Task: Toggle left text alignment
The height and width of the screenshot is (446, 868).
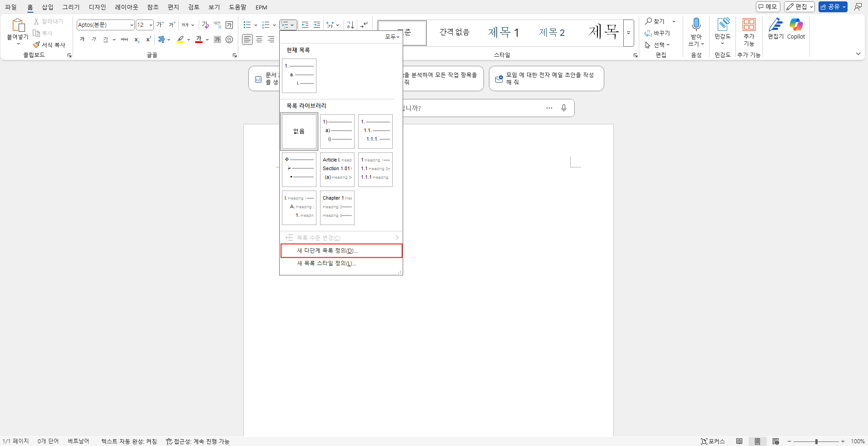Action: (x=247, y=39)
